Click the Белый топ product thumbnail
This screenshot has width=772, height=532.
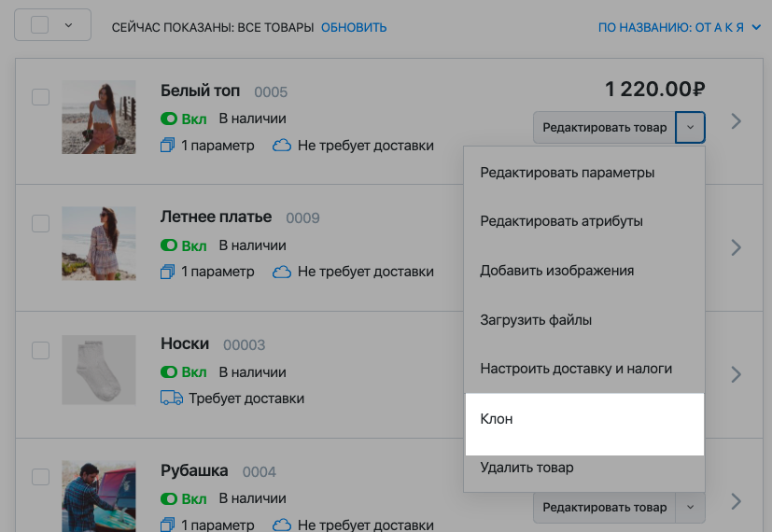[x=98, y=117]
